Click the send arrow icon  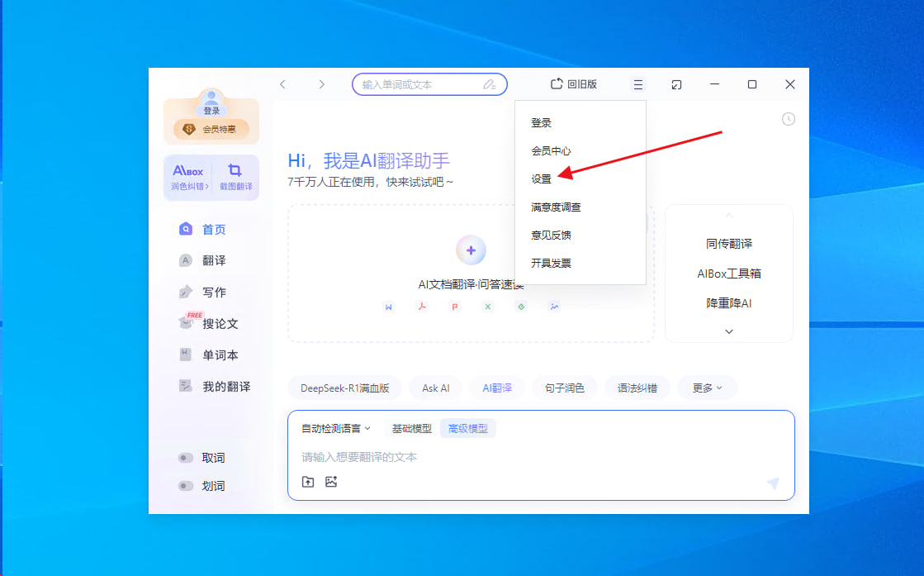click(x=773, y=483)
